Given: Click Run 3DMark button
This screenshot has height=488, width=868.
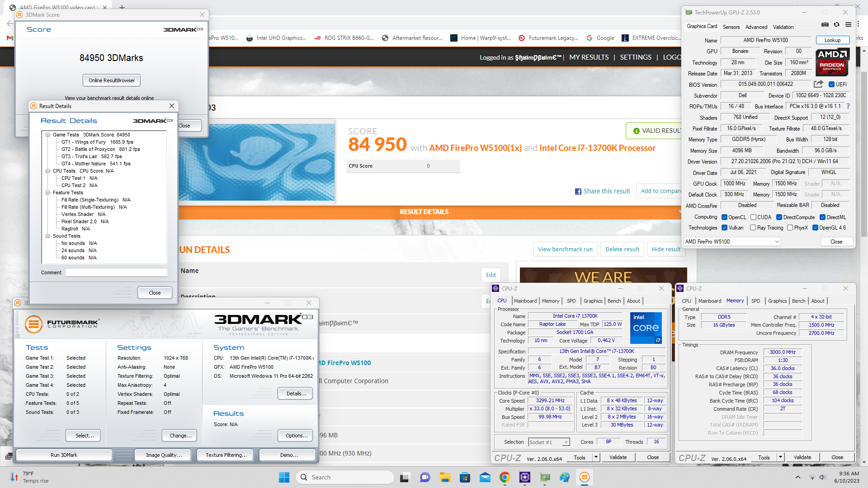Looking at the screenshot, I should (x=64, y=455).
